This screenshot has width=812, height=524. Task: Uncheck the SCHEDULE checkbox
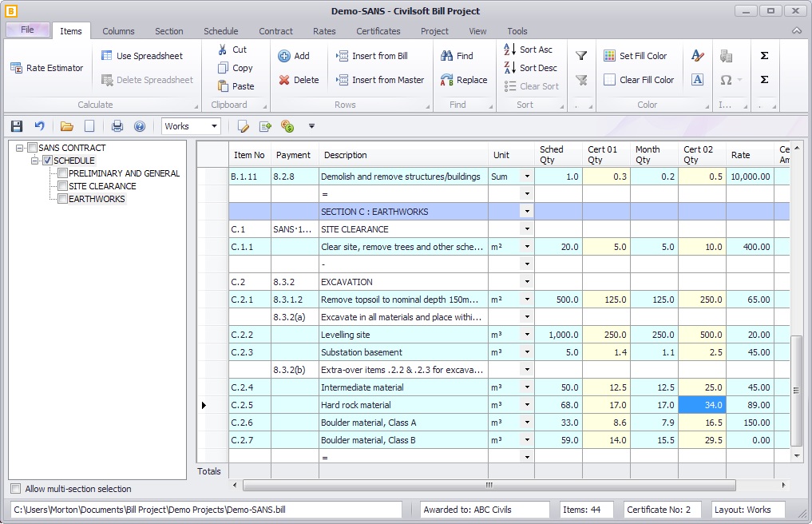point(47,161)
